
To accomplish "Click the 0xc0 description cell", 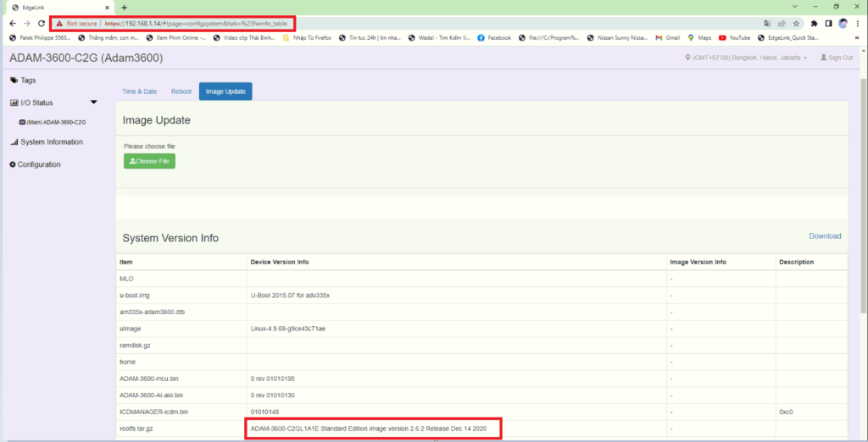I will (785, 412).
